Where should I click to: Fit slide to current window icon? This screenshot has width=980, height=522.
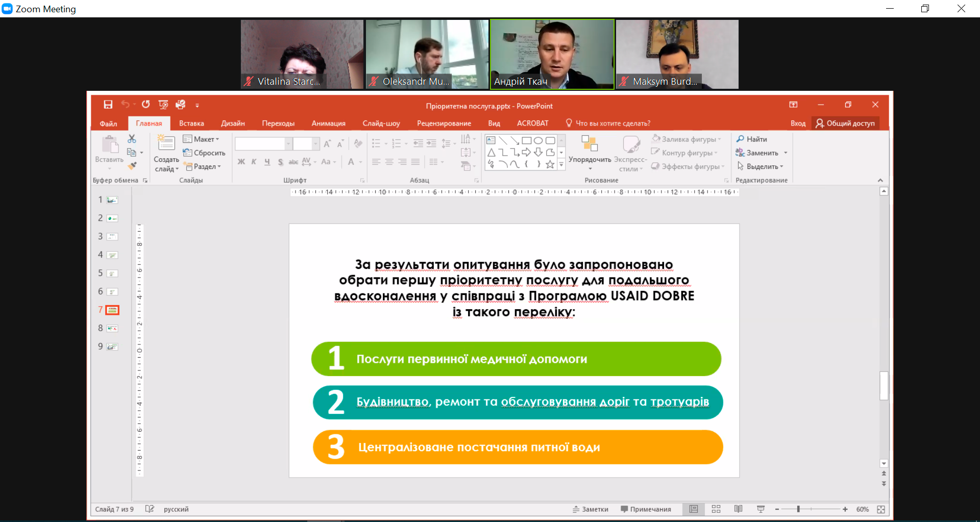[x=881, y=509]
